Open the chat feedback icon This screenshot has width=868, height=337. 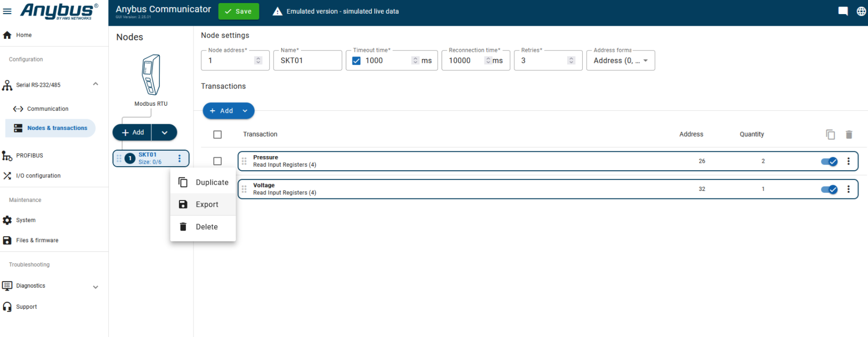pos(843,11)
